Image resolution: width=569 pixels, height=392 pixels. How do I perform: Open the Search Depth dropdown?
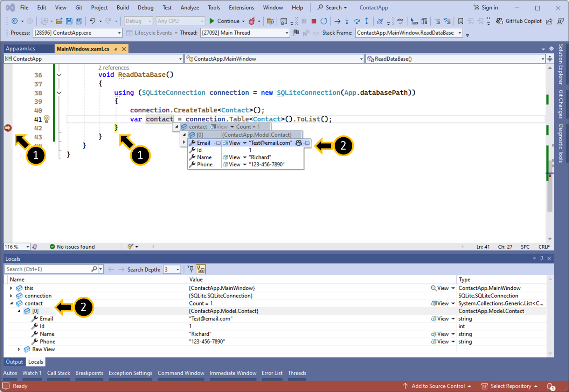pyautogui.click(x=172, y=269)
